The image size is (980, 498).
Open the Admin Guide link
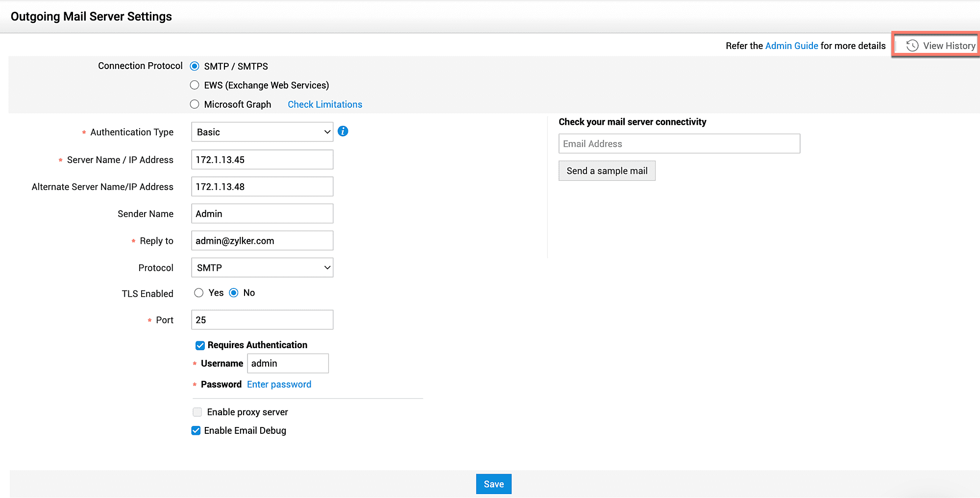pyautogui.click(x=791, y=46)
